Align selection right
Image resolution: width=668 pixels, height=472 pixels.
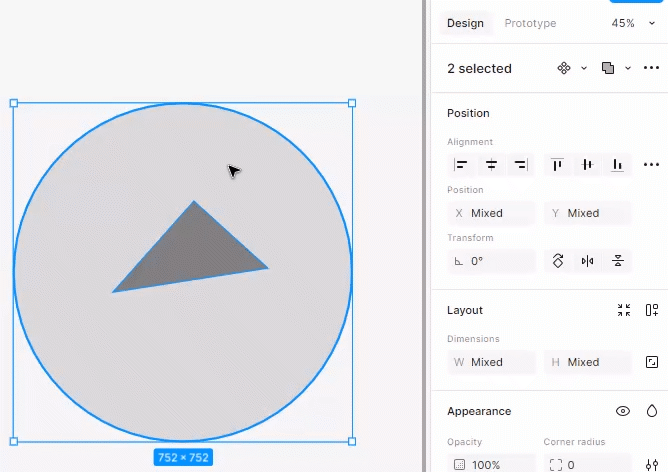(x=521, y=164)
